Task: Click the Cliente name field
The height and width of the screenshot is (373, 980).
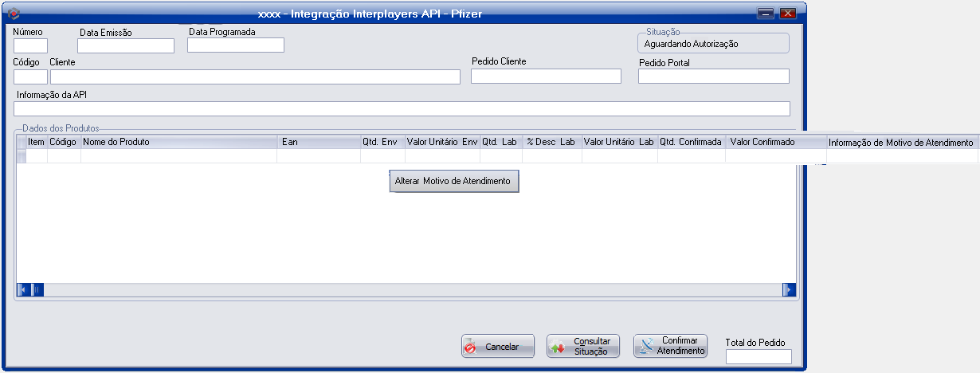Action: (255, 77)
